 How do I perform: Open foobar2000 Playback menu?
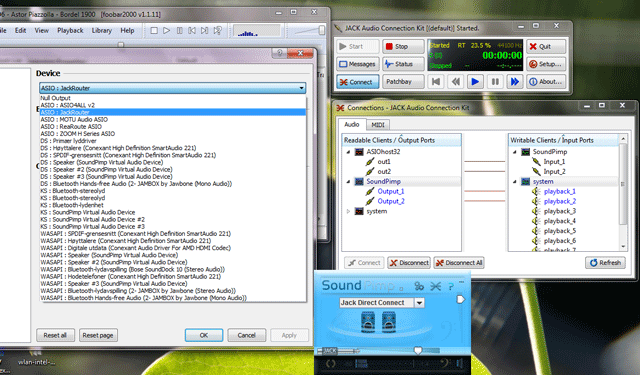70,31
